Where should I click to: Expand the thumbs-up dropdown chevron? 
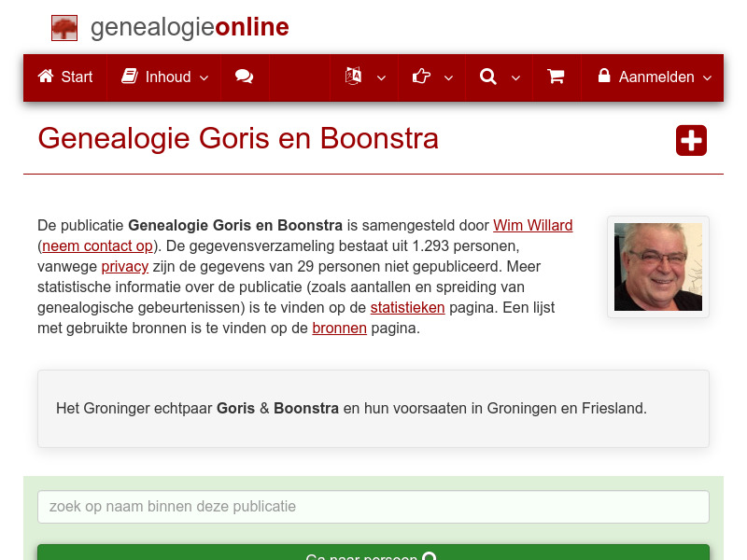[x=447, y=78]
